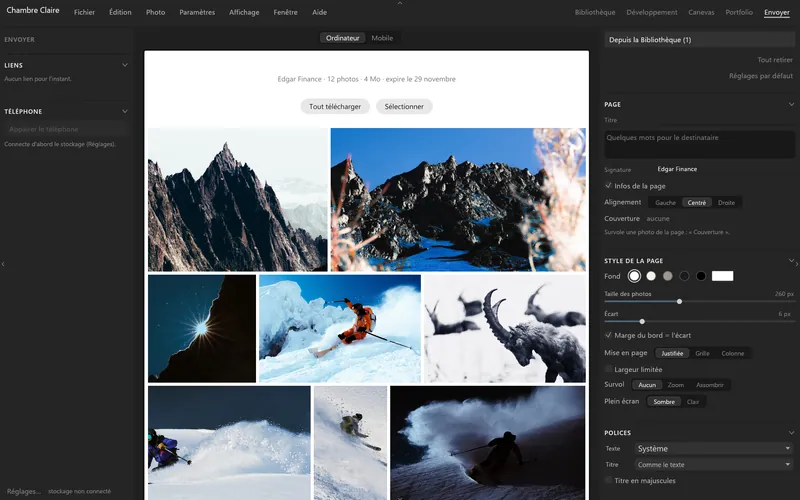Open the ibex photo thumbnail
Image resolution: width=800 pixels, height=500 pixels.
click(x=505, y=329)
